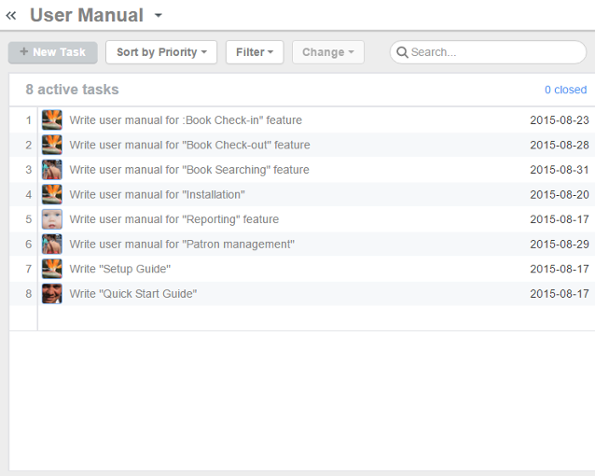Click the User Manual project title
The image size is (595, 476).
(x=87, y=16)
